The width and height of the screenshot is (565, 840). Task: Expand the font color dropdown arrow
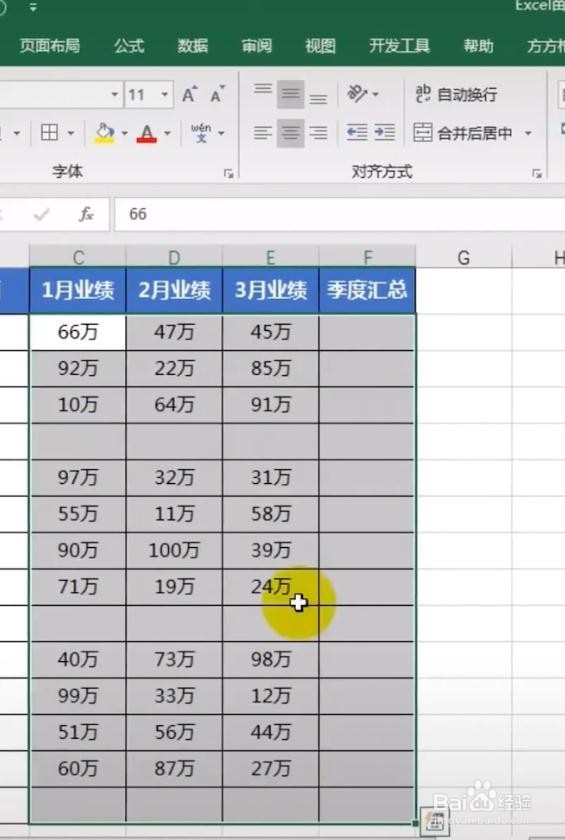tap(167, 133)
